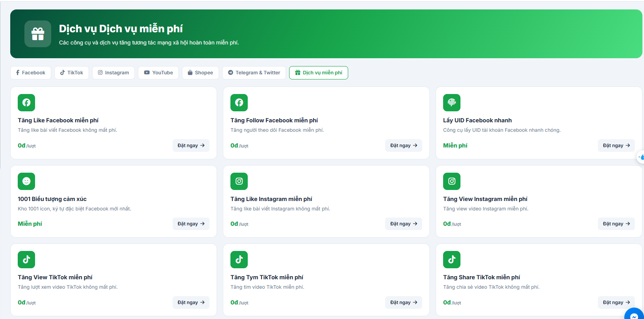The image size is (644, 319).
Task: Click the floating water drop widget icon
Action: click(x=641, y=157)
